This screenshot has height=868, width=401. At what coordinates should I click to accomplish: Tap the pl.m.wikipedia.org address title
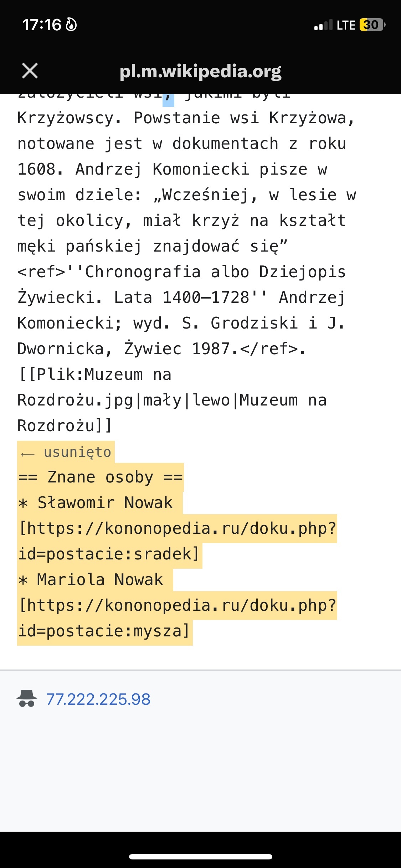(x=200, y=71)
